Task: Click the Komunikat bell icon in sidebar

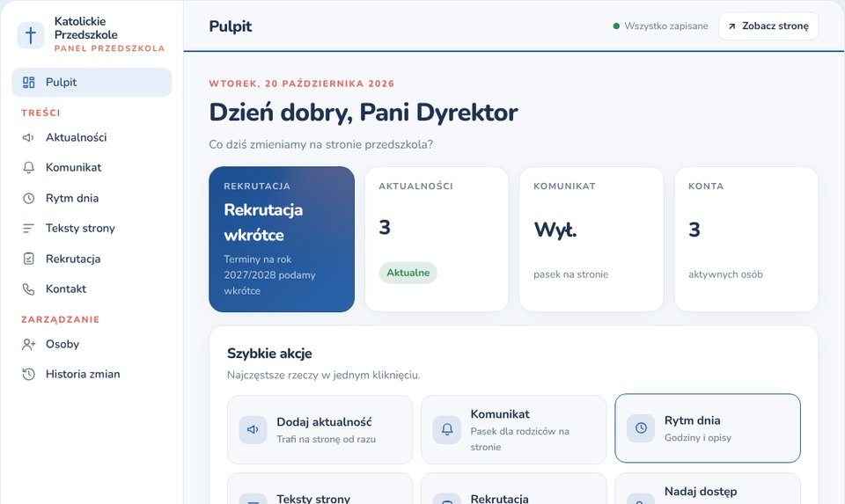Action: [x=28, y=167]
